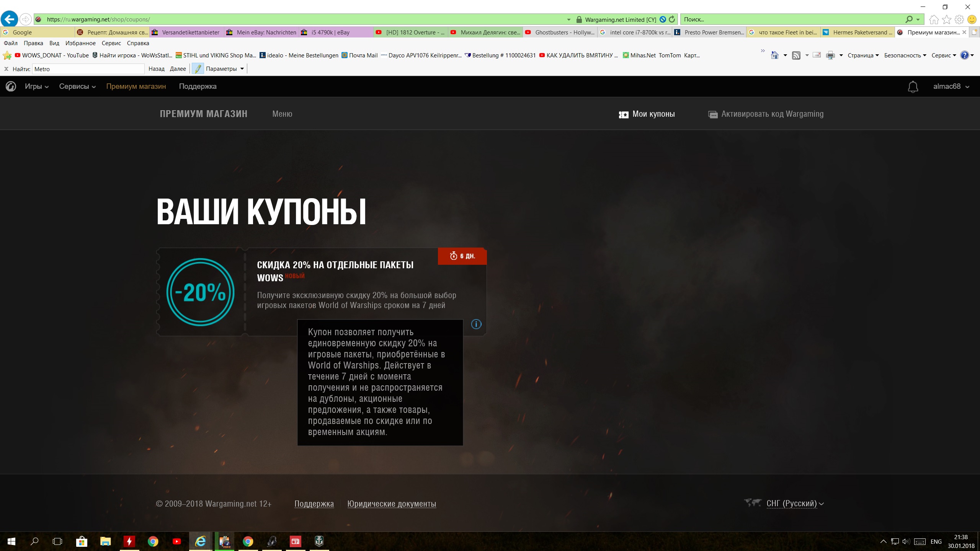
Task: Open the Файл menu
Action: (x=11, y=43)
